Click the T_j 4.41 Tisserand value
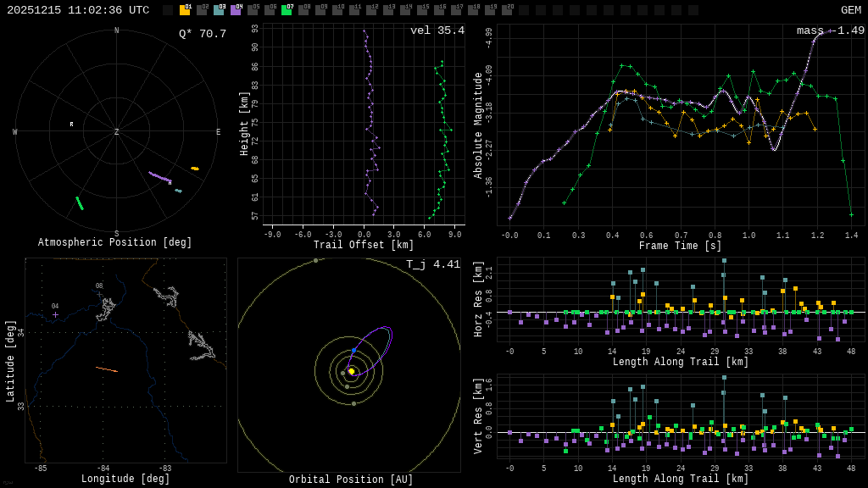868x488 pixels. tap(432, 264)
